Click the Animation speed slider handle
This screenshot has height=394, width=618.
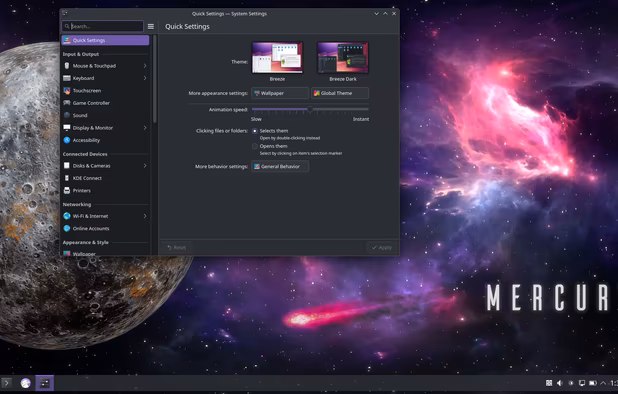(310, 110)
